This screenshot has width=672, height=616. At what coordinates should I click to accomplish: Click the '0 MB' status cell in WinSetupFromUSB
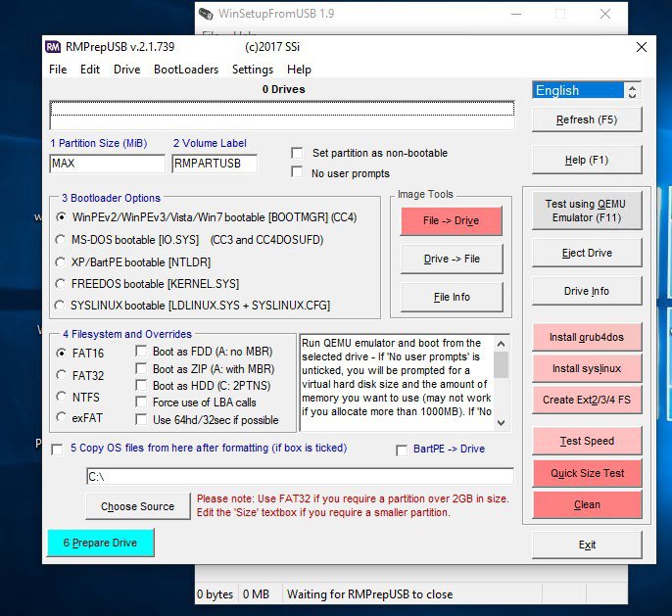coord(256,594)
